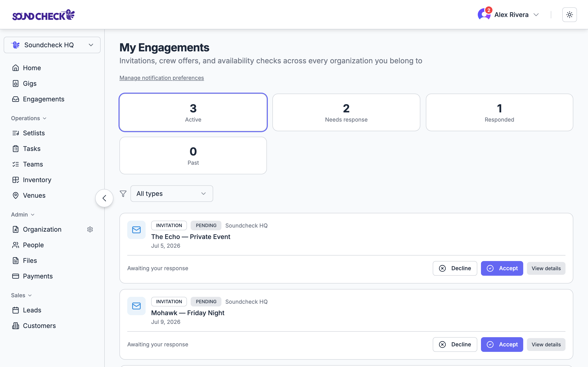Open the All types filter dropdown
The width and height of the screenshot is (588, 367).
(x=172, y=194)
